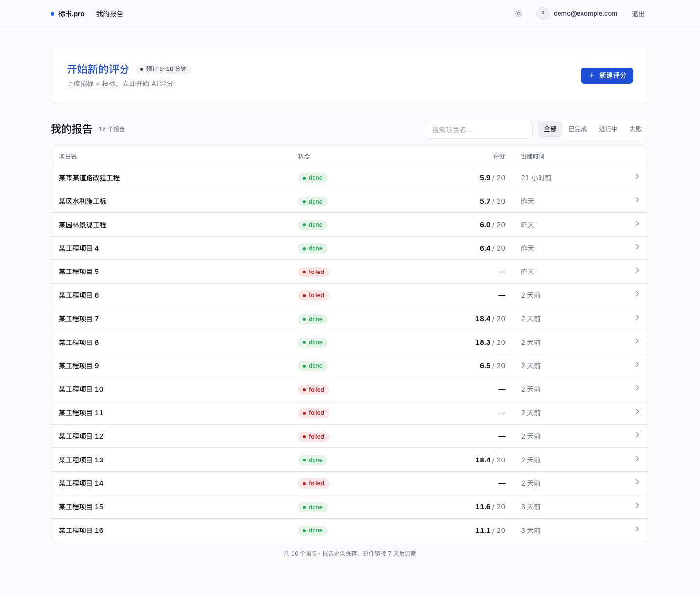The image size is (700, 597).
Task: Open chevron for 某工程项目 4 row
Action: (x=637, y=247)
